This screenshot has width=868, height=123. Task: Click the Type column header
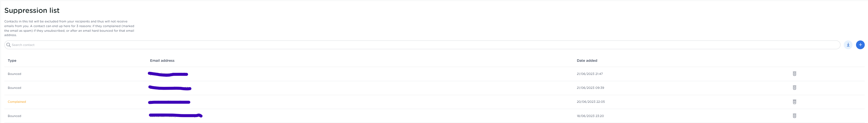pos(12,61)
